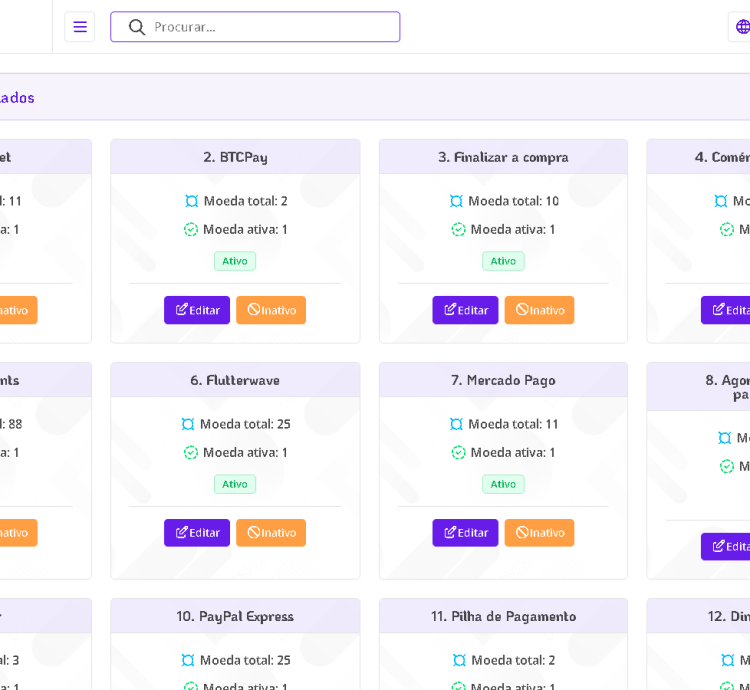Click Mercado Pago Ativo badge
This screenshot has width=750, height=690.
503,484
